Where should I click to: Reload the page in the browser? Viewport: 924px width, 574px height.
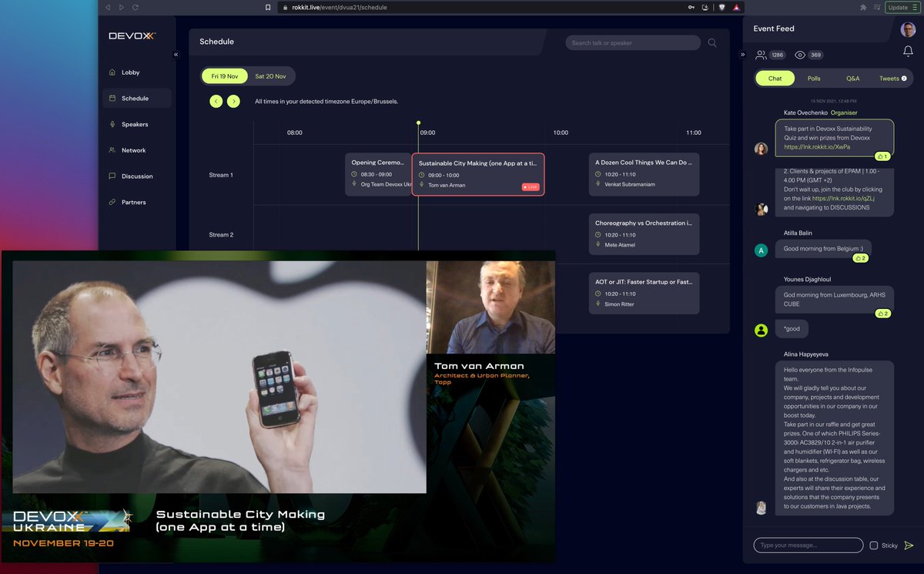(136, 7)
